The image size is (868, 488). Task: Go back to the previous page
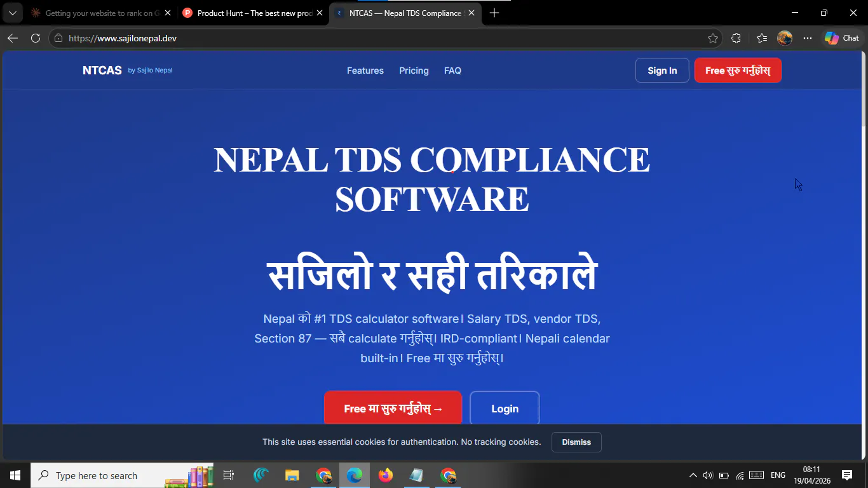tap(13, 38)
